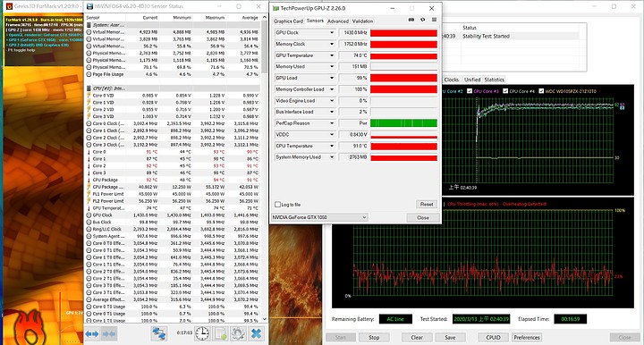Open Video Engine Load dropdown

(332, 100)
